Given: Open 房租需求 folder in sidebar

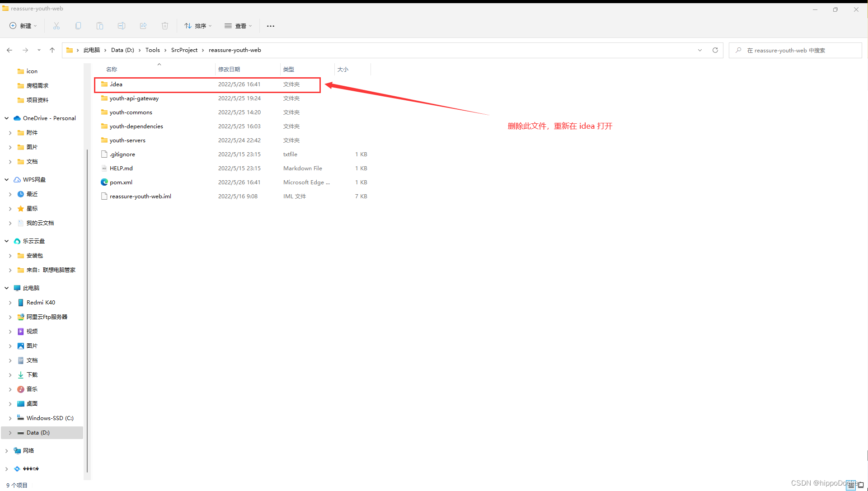Looking at the screenshot, I should click(37, 85).
